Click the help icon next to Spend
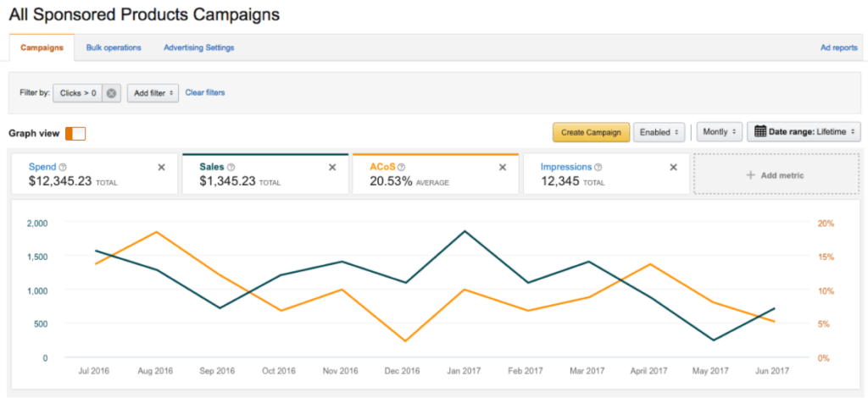The height and width of the screenshot is (398, 868). pyautogui.click(x=63, y=168)
